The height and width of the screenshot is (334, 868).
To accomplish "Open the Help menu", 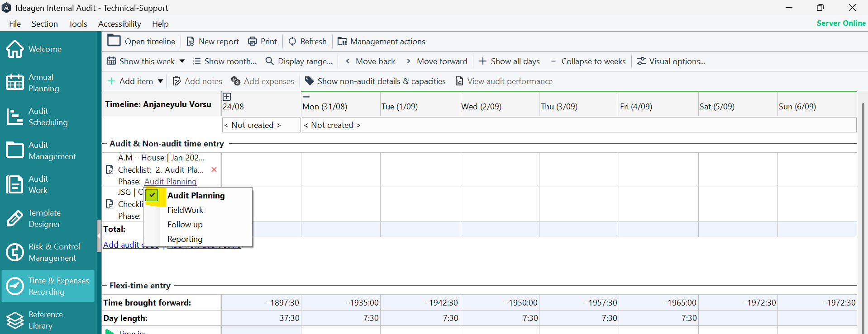I will click(160, 24).
